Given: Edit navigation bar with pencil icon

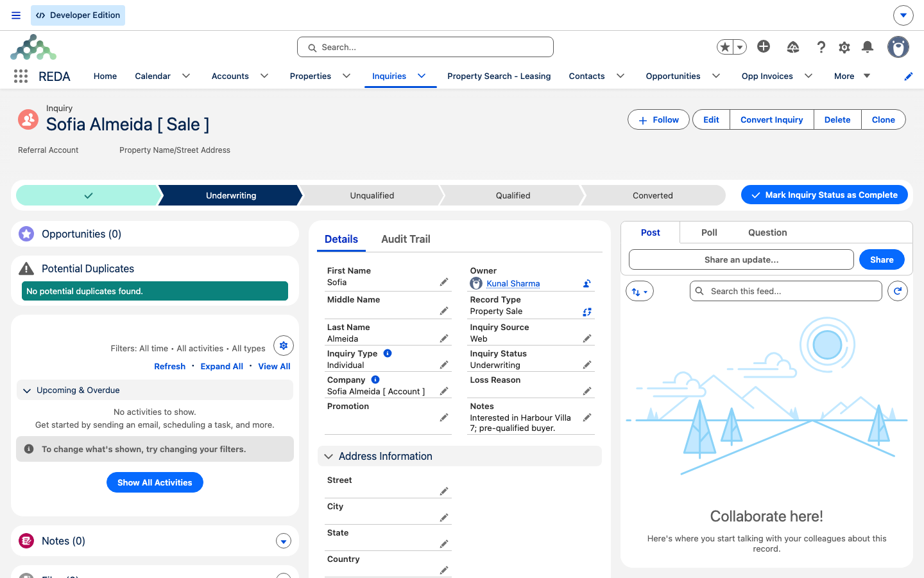Looking at the screenshot, I should [909, 76].
